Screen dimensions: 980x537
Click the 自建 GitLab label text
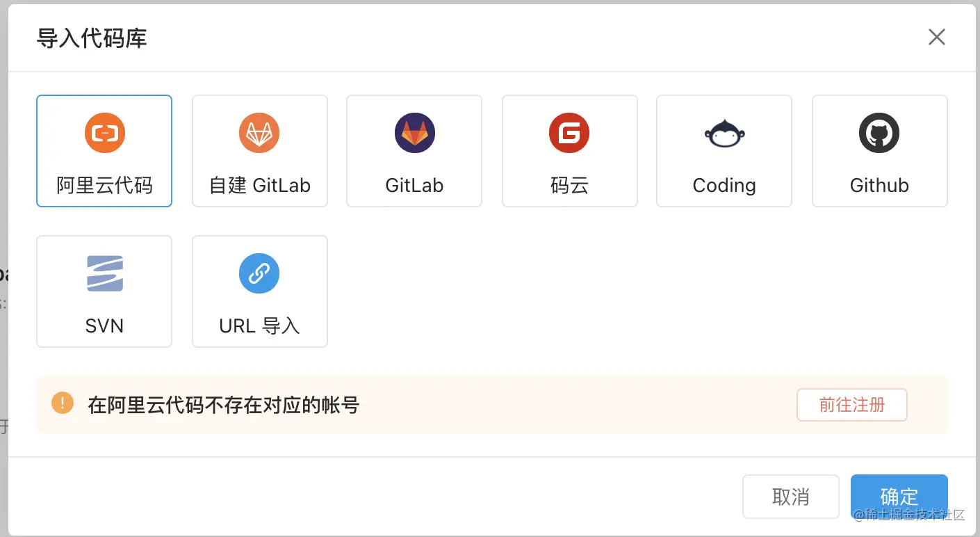(x=260, y=186)
